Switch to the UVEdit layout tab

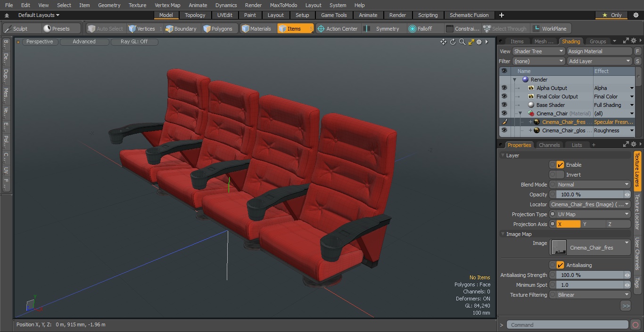(224, 15)
